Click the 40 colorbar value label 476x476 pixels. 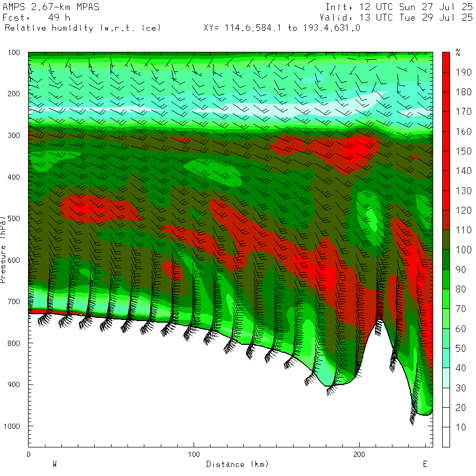[461, 368]
